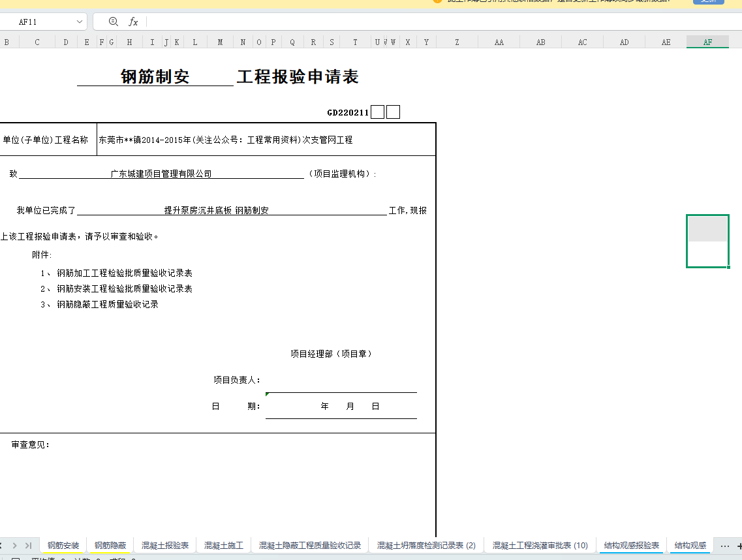The height and width of the screenshot is (560, 742).
Task: Select the 混凝土隐蔽工程质量验收记录 tab
Action: coord(310,545)
